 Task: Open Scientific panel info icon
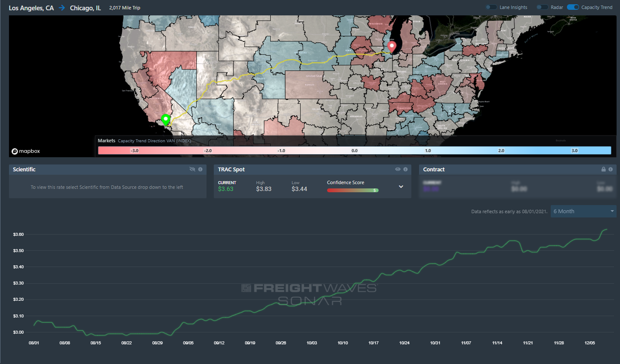point(200,170)
